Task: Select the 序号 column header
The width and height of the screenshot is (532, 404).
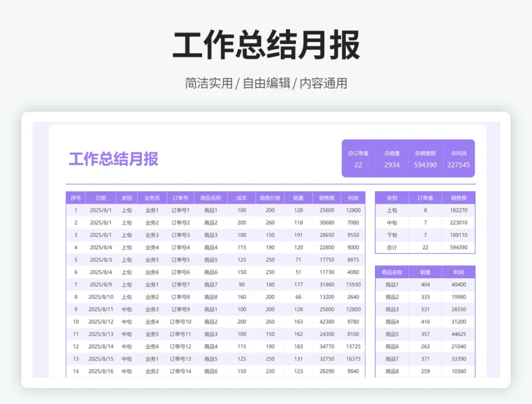Action: 76,198
